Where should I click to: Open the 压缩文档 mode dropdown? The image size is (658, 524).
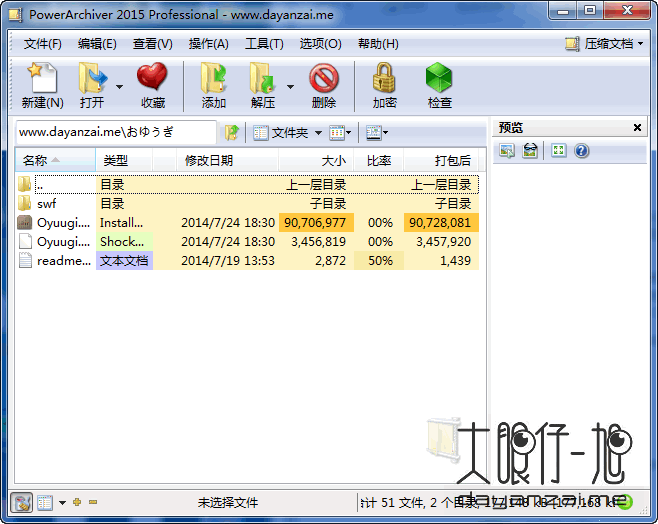tap(604, 43)
